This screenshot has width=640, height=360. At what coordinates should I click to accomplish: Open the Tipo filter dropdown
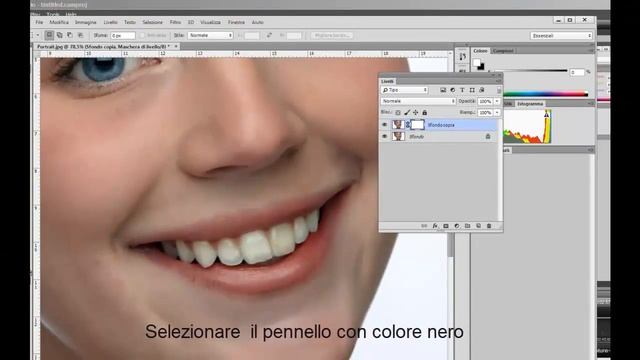(404, 90)
